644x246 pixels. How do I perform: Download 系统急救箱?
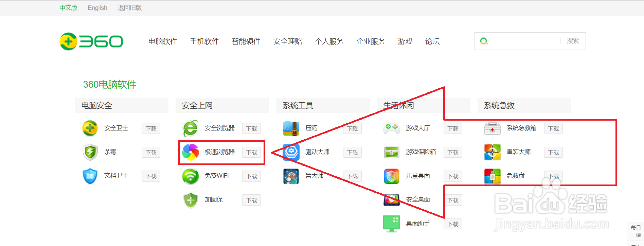[x=553, y=128]
